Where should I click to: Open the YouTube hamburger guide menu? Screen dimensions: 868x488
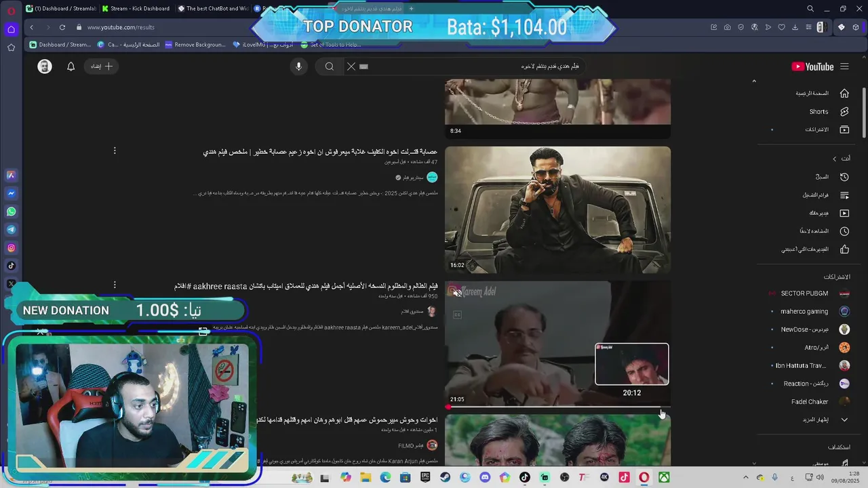point(844,66)
